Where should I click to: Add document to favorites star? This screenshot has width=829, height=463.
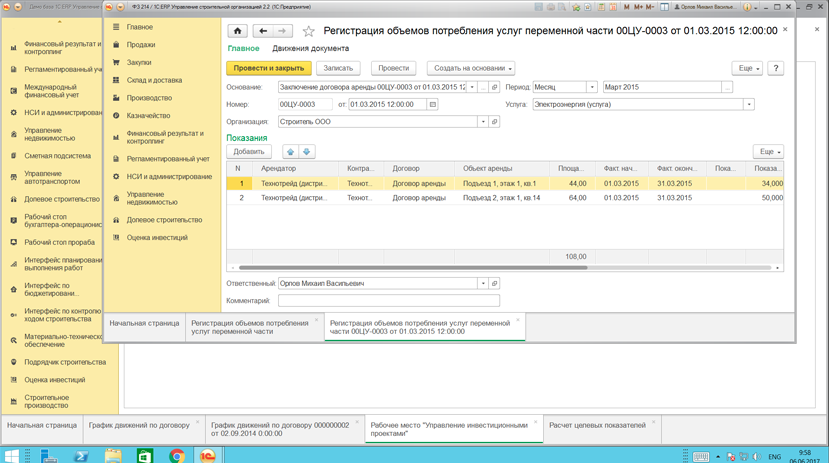[308, 31]
